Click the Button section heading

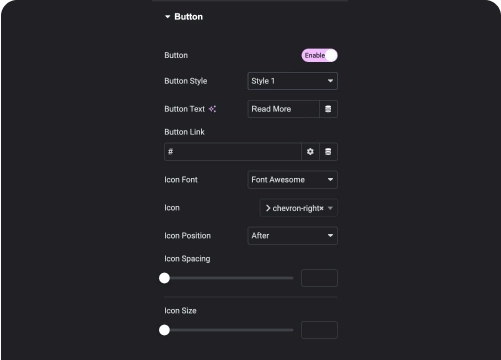tap(188, 17)
